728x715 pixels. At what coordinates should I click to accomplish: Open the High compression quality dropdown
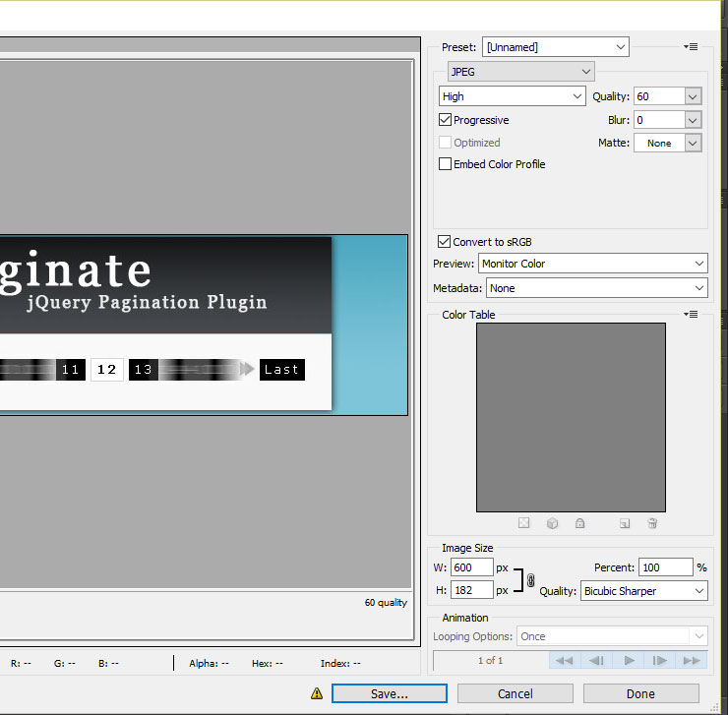coord(513,96)
